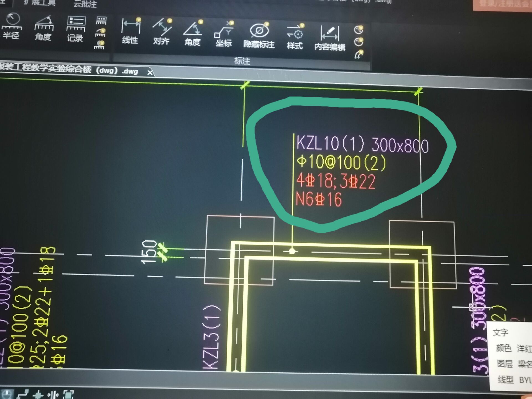Switch to the 扩展工具 ribbon tab
This screenshot has width=532, height=399.
[x=40, y=3]
